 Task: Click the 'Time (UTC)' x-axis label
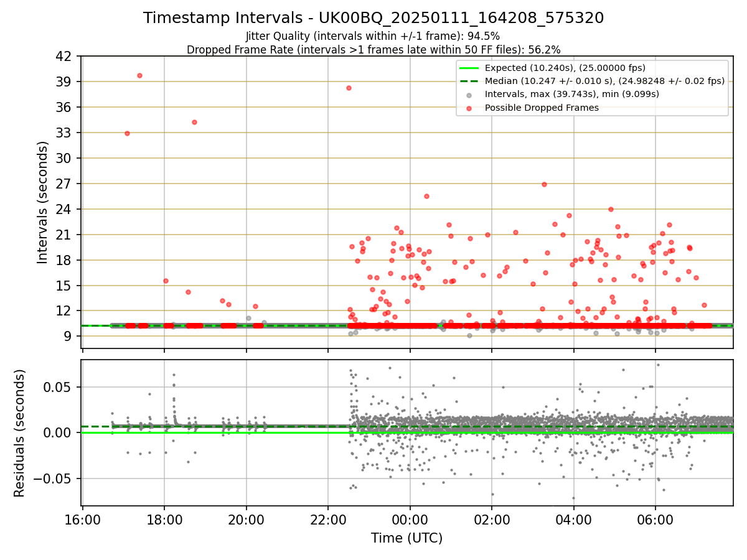[x=406, y=538]
